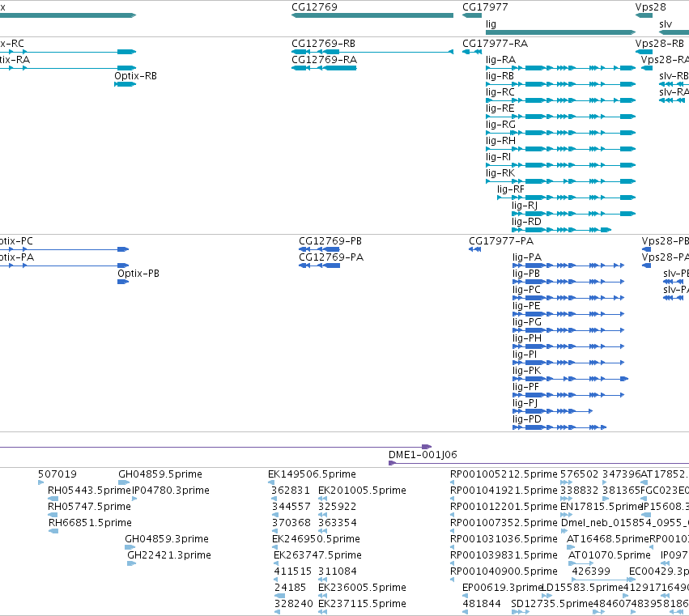Select the lig-PH protein
The image size is (689, 616).
click(527, 338)
